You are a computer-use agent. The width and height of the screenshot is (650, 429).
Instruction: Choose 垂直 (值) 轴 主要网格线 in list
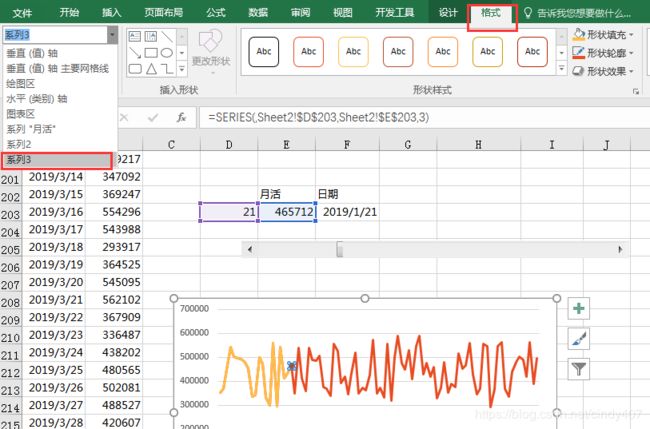59,68
